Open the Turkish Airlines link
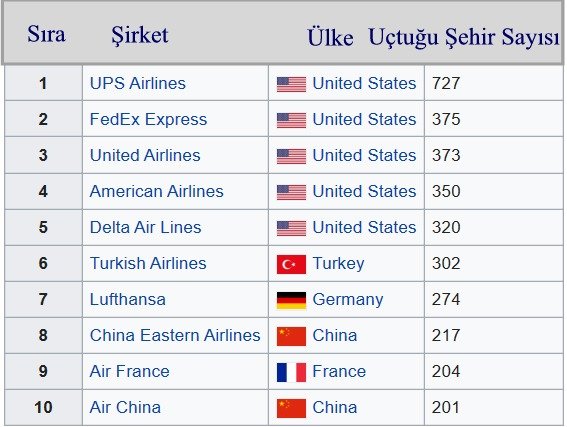The height and width of the screenshot is (427, 567). click(x=148, y=263)
